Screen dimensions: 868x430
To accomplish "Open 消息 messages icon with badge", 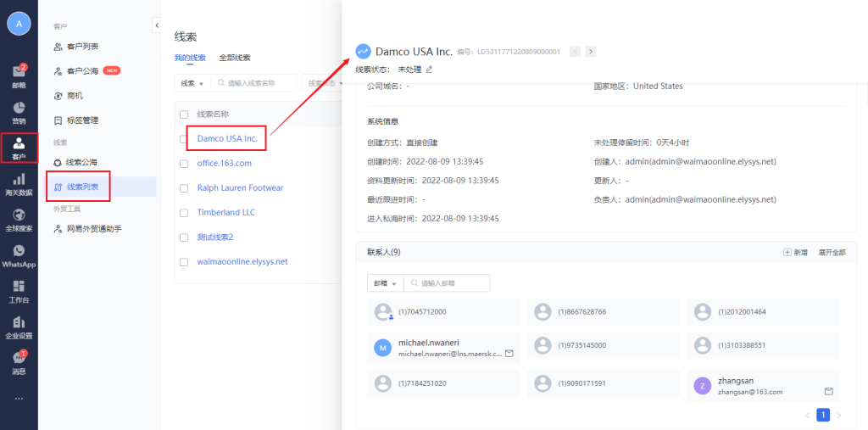I will pyautogui.click(x=19, y=362).
